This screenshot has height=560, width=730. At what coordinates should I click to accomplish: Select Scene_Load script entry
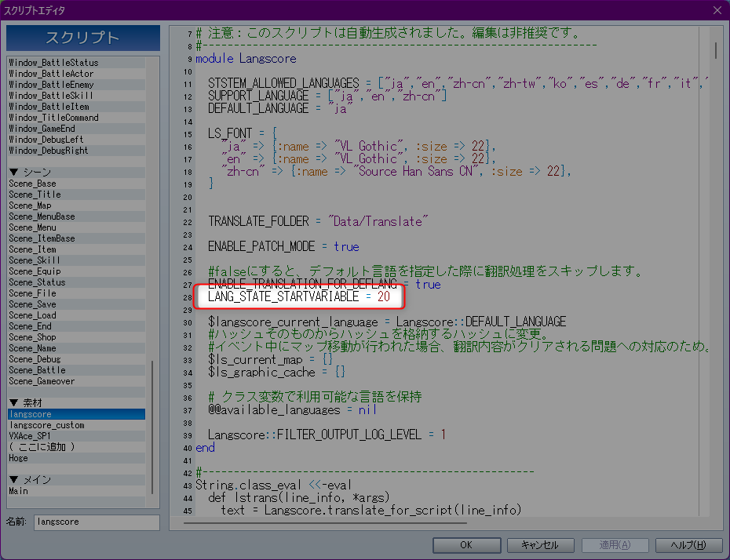(77, 315)
